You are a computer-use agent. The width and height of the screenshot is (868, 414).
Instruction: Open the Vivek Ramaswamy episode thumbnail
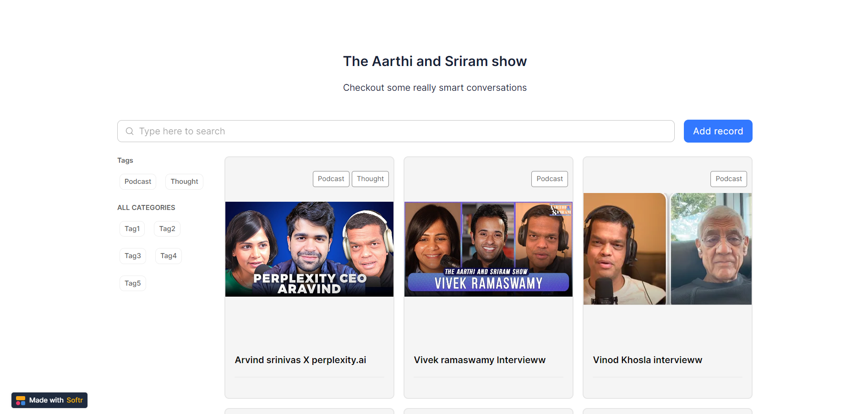[x=488, y=249]
